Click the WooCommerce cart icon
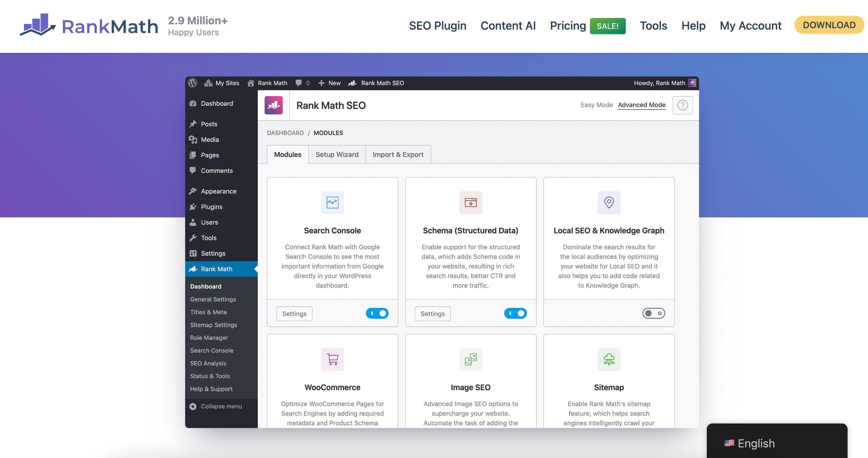868x458 pixels. (332, 359)
